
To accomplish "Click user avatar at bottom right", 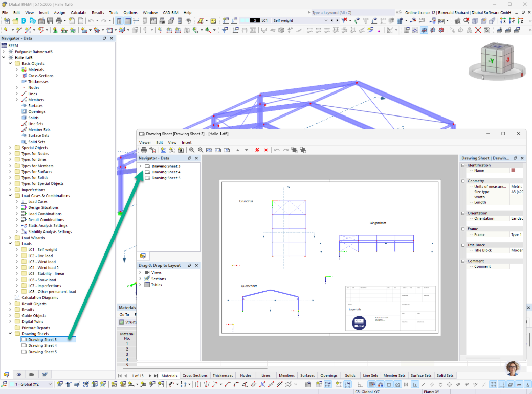I will (513, 368).
